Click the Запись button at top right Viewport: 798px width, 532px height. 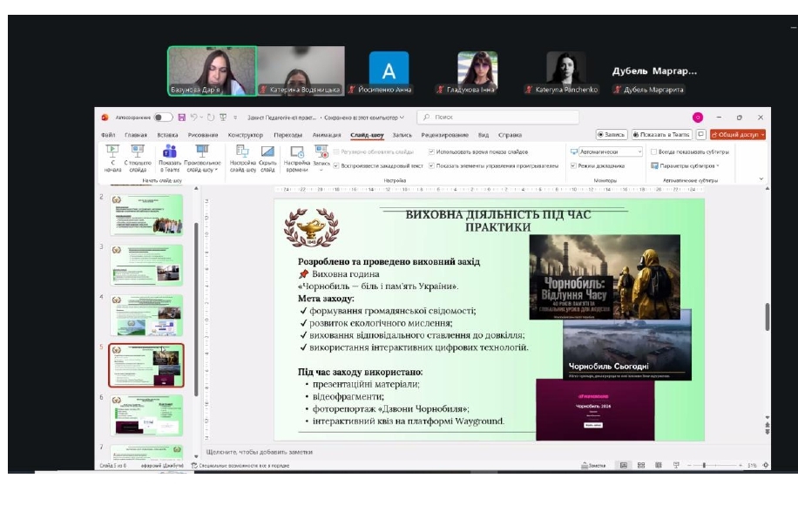coord(612,134)
